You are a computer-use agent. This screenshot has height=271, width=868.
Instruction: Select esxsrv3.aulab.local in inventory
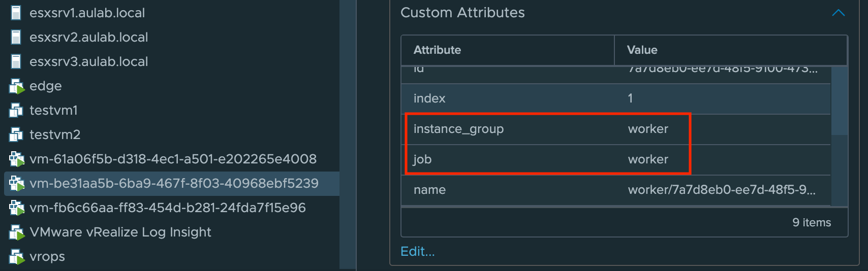(88, 61)
